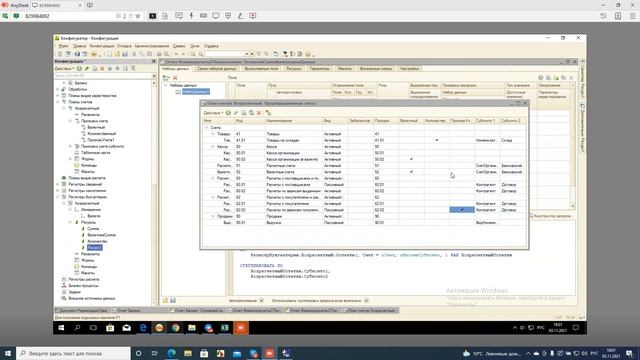Click configuration tree search field

pos(103,76)
